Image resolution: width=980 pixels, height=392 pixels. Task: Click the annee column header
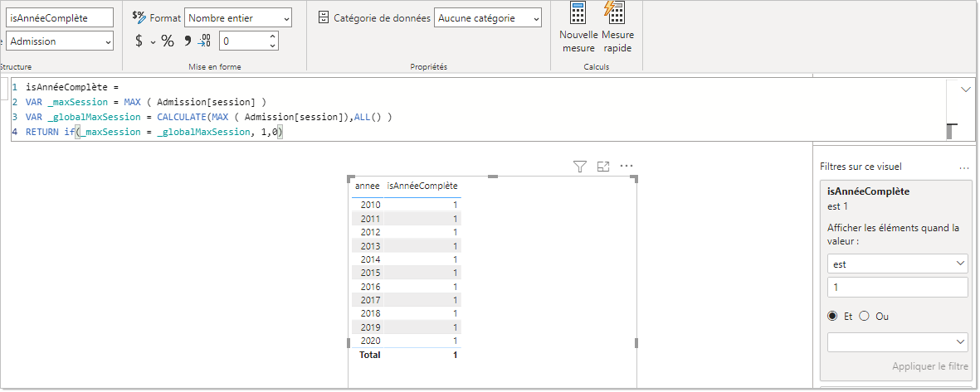(x=368, y=186)
